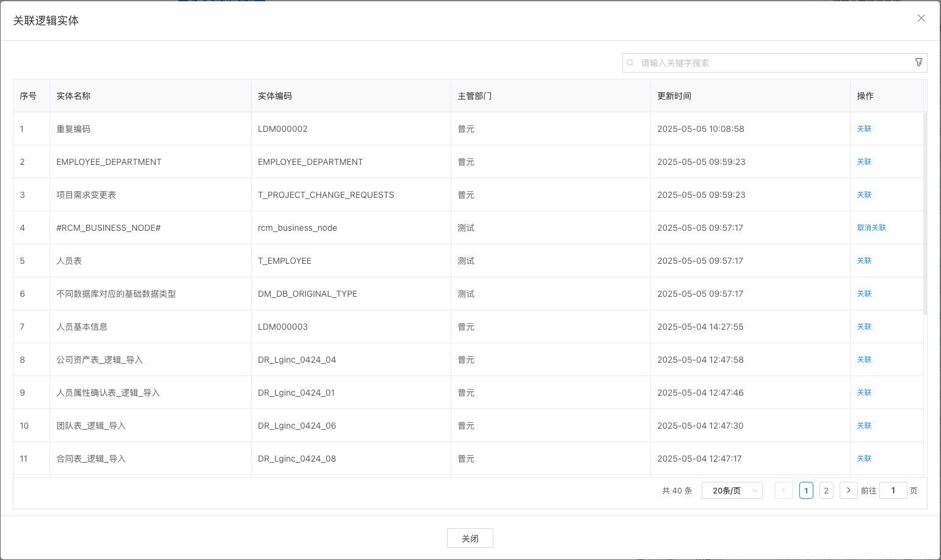
Task: Open the 20条/页 page size dropdown
Action: click(732, 490)
